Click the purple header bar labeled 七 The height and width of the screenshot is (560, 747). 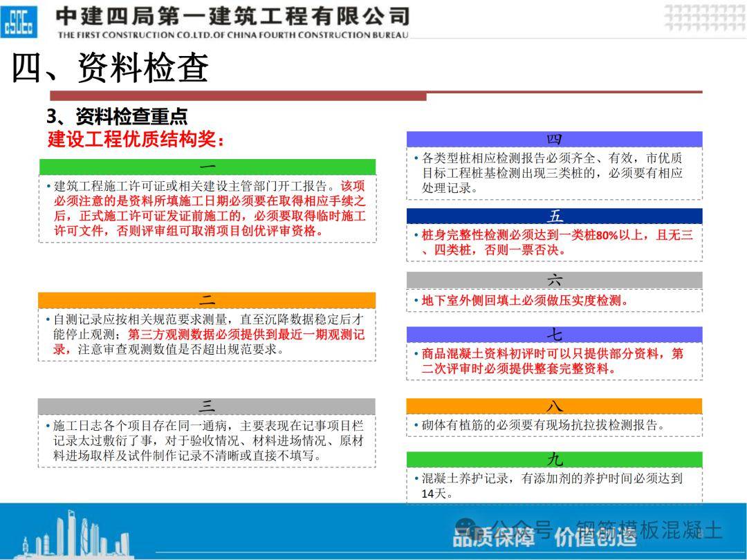555,335
